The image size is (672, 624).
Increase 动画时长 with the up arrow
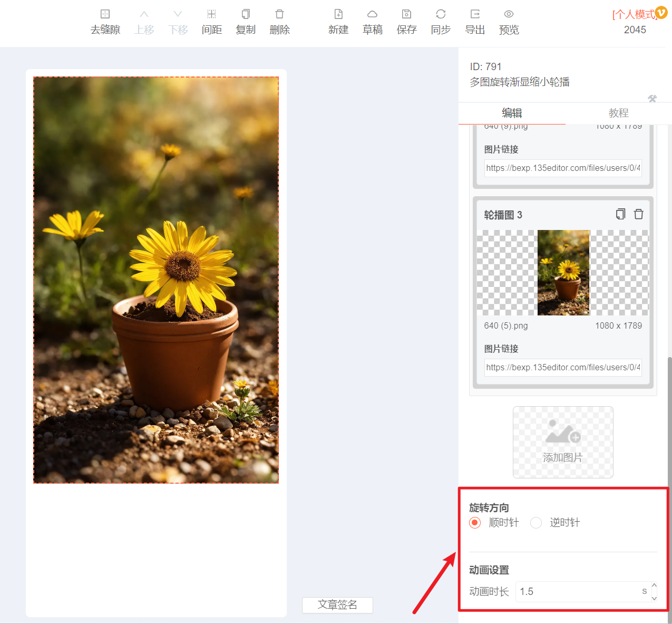point(654,585)
